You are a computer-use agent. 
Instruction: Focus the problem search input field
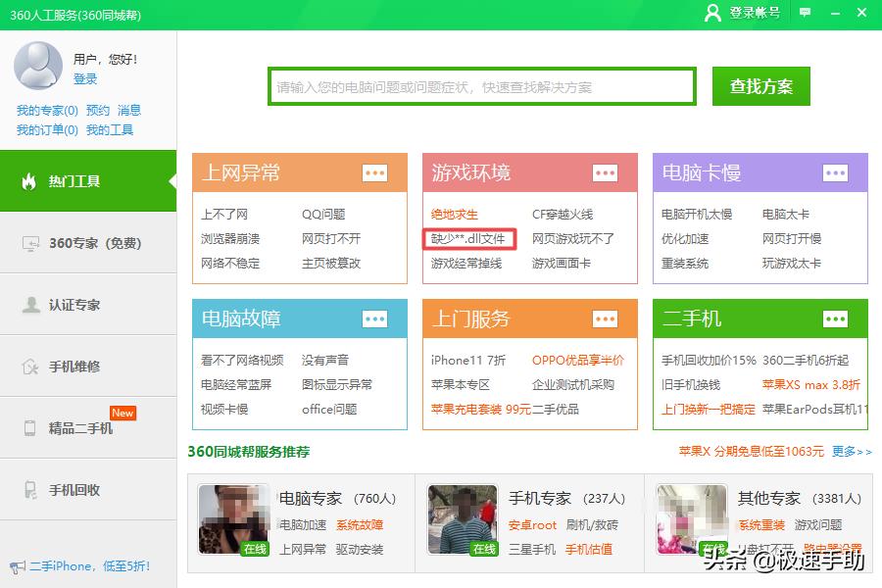click(x=482, y=86)
